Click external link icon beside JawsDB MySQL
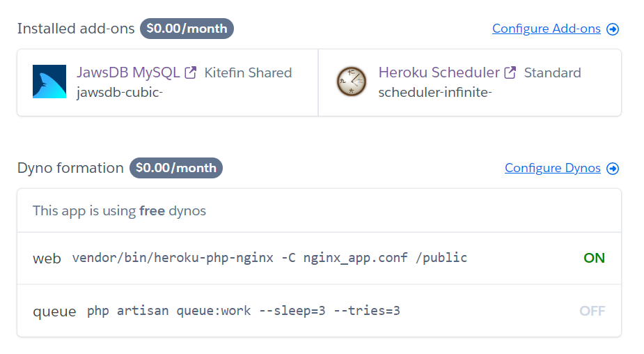Image resolution: width=644 pixels, height=354 pixels. click(x=191, y=72)
